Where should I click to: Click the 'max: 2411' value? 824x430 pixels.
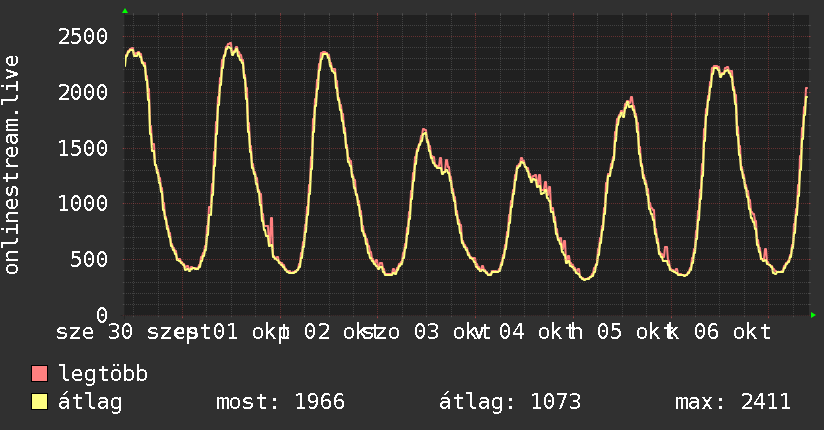point(733,402)
